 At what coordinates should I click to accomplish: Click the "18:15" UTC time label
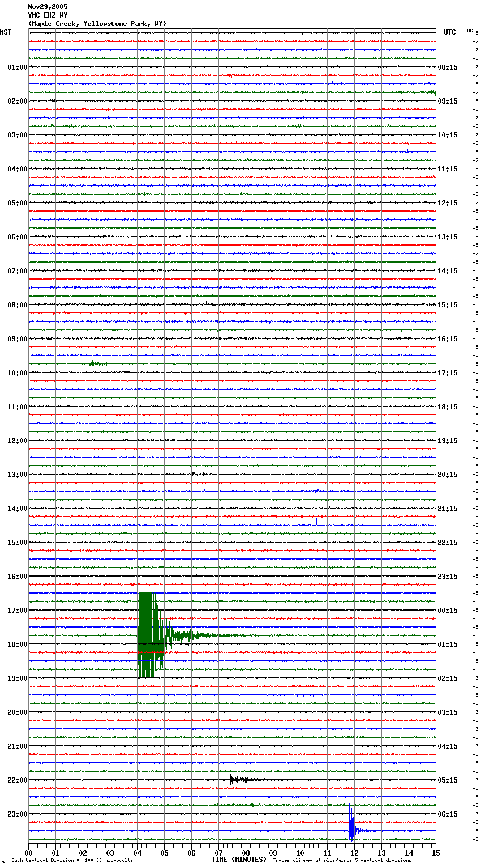[x=448, y=407]
